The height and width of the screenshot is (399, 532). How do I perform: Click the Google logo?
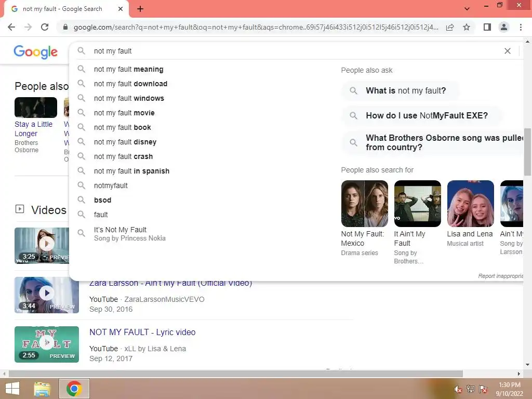(x=36, y=51)
